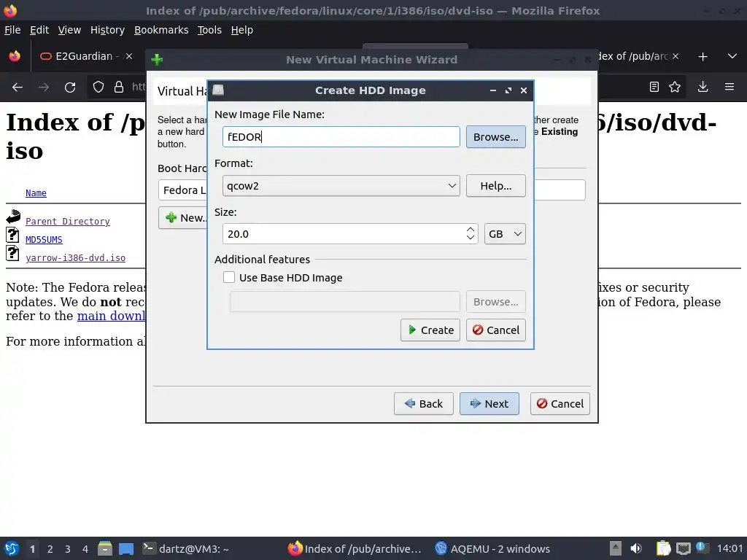Tick the Use Base HDD Image checkbox
The image size is (747, 560).
coord(228,277)
